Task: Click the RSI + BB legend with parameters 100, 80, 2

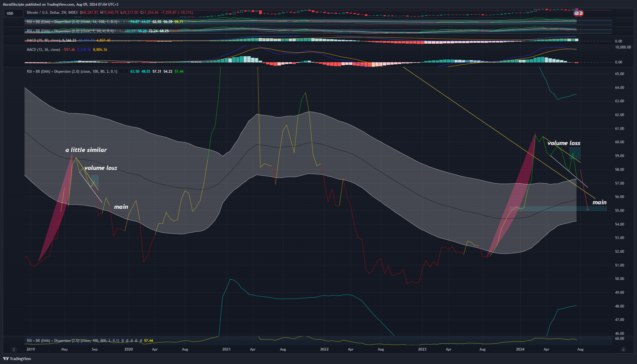Action: [x=72, y=71]
